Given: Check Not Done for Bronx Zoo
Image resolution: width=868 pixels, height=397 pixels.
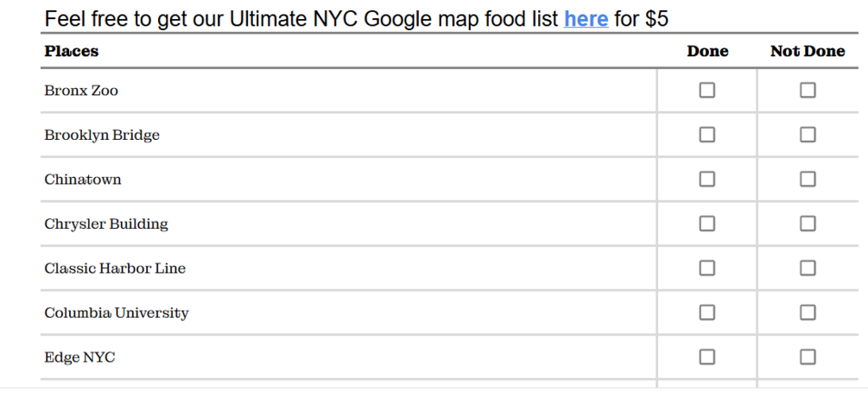Looking at the screenshot, I should pos(808,90).
